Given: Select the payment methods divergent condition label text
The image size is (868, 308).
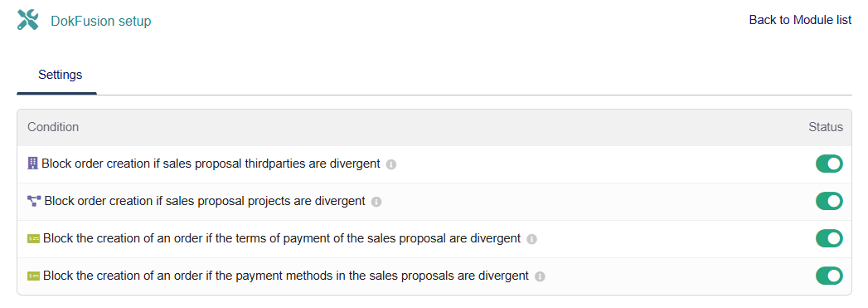Looking at the screenshot, I should tap(286, 276).
